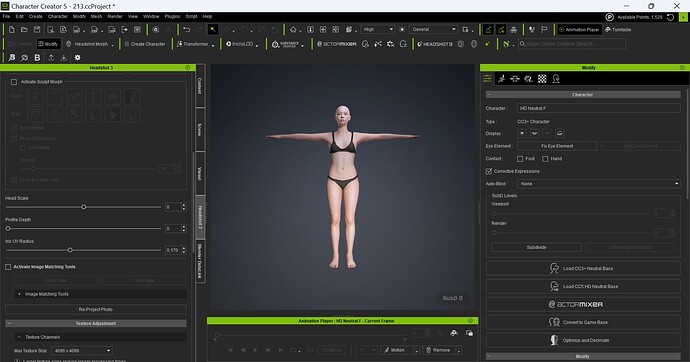Image resolution: width=690 pixels, height=362 pixels.
Task: Open the gear settings icon in third toolbar
Action: tap(77, 58)
